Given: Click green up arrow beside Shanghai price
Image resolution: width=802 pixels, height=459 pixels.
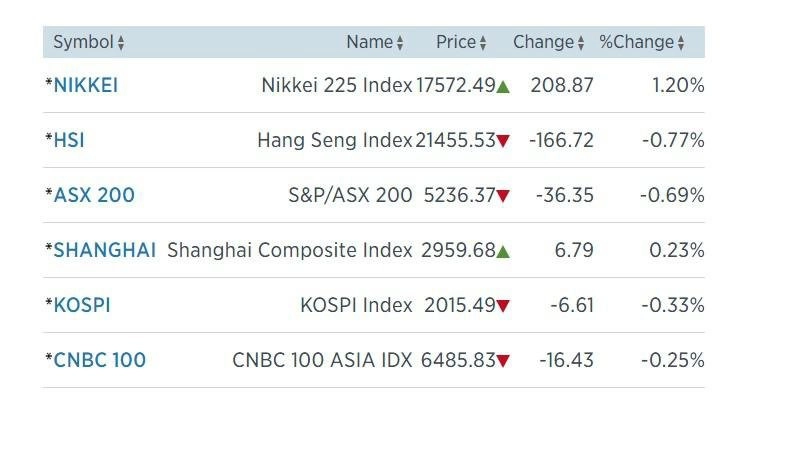Looking at the screenshot, I should point(503,251).
